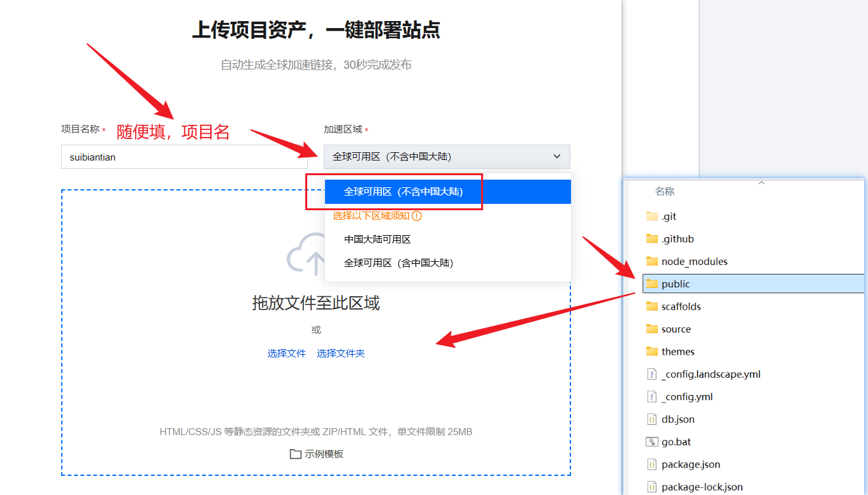
Task: Click the _config.yml file icon
Action: point(651,397)
